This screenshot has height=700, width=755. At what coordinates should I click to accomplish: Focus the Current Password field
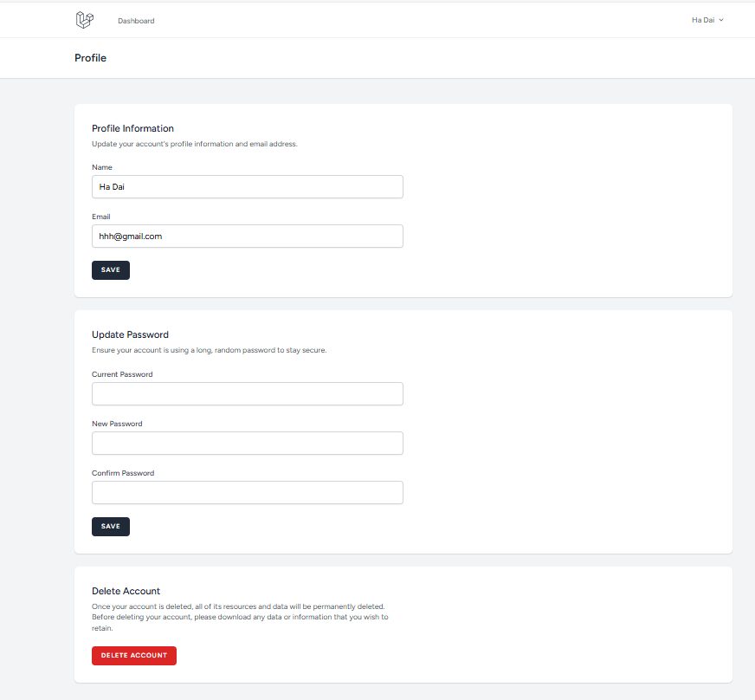pos(248,393)
